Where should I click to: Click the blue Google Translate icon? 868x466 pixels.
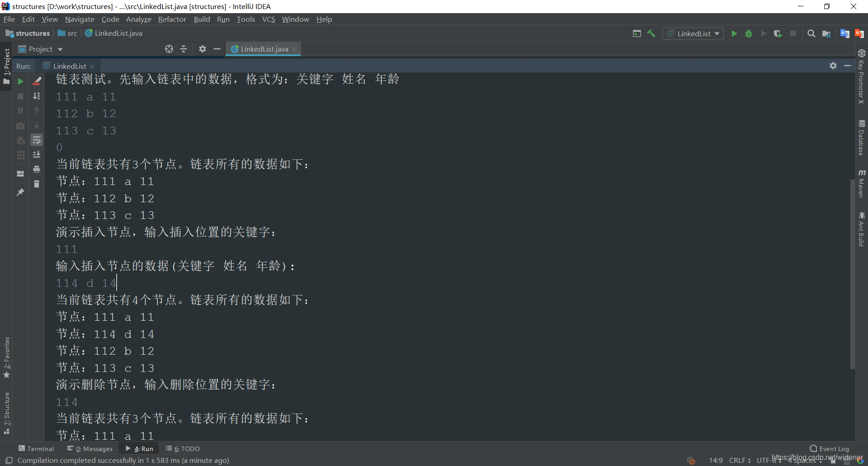(844, 33)
